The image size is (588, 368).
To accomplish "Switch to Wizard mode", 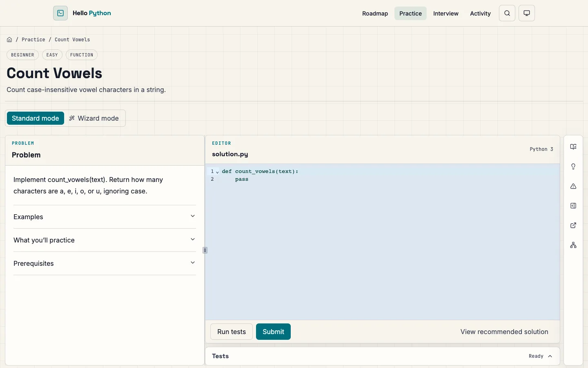I will (94, 118).
